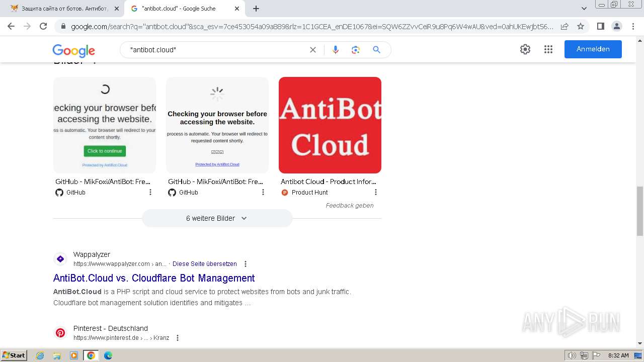644x362 pixels.
Task: Click the Product Hunt source label
Action: [x=309, y=192]
